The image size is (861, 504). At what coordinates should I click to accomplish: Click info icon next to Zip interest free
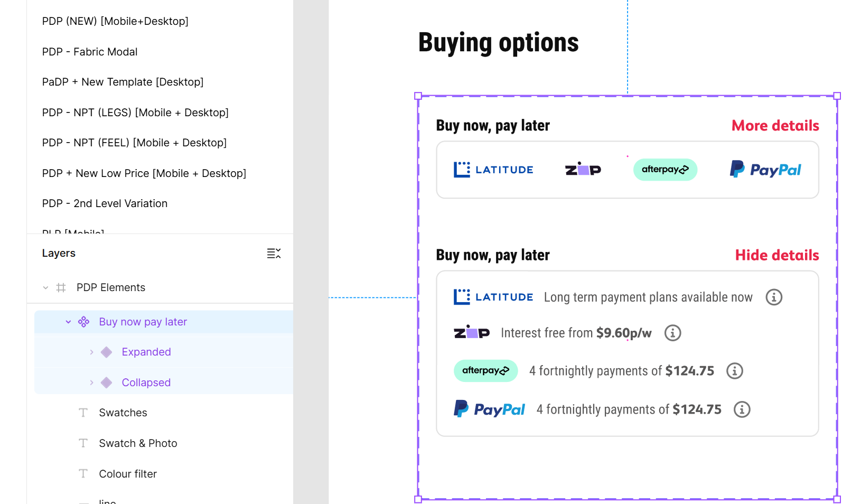click(x=672, y=333)
